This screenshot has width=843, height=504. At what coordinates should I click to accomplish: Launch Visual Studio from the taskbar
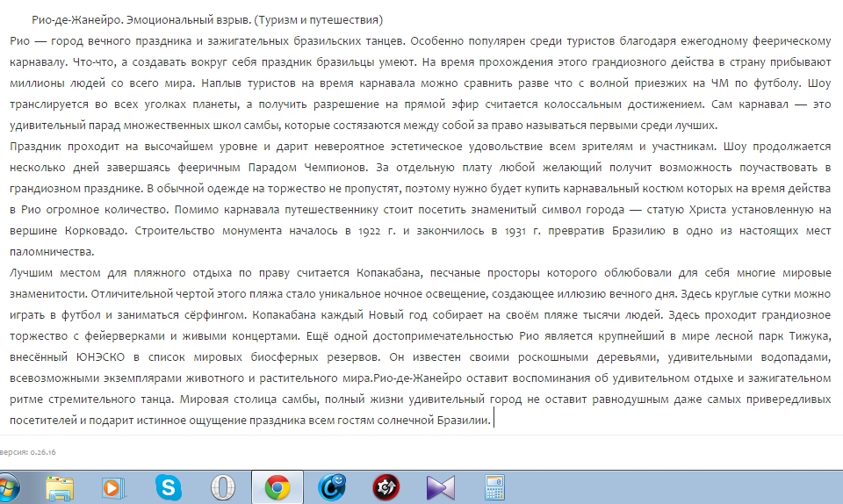click(440, 488)
